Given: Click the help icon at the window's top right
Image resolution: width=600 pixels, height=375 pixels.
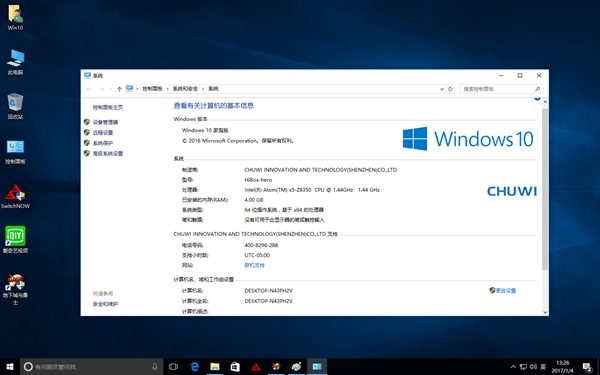Looking at the screenshot, I should coord(537,99).
